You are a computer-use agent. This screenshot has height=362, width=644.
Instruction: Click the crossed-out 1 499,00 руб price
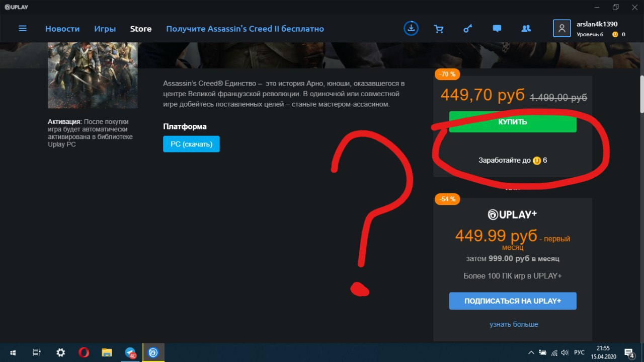click(x=558, y=98)
